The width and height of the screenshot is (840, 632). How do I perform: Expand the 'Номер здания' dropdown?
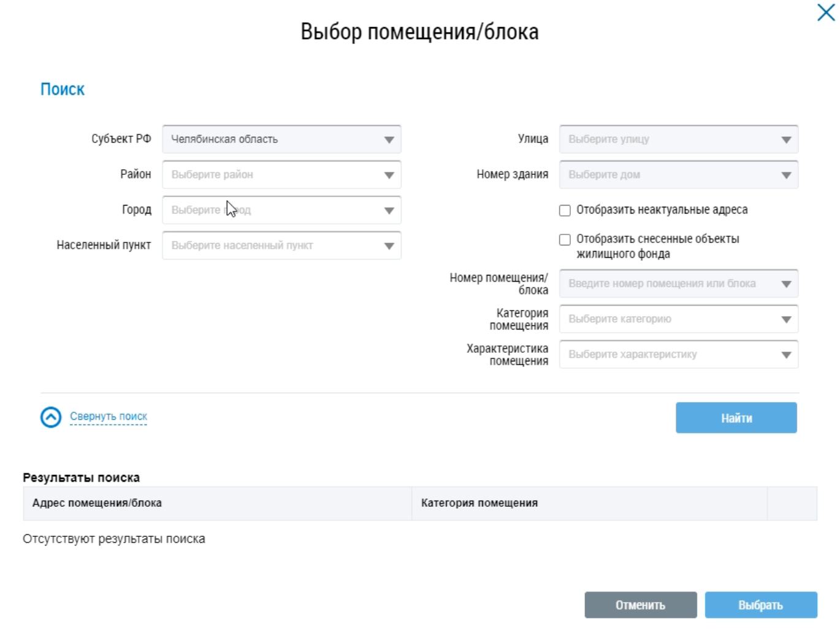[785, 175]
